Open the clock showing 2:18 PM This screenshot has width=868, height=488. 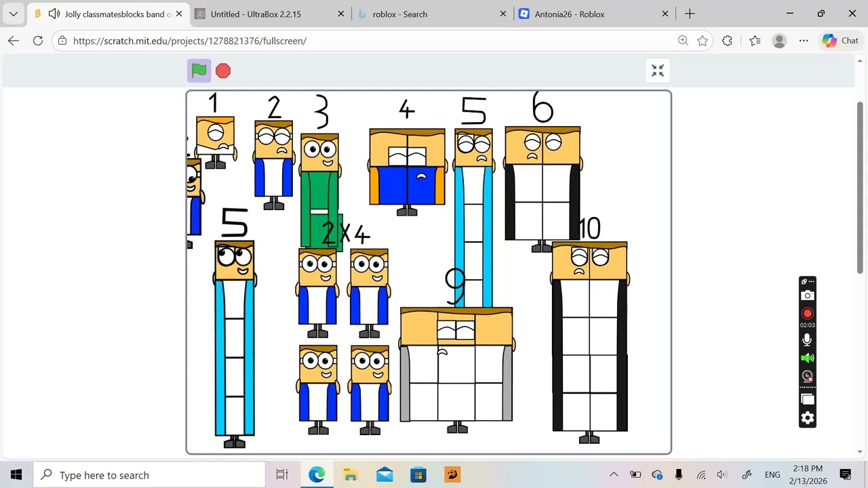807,475
